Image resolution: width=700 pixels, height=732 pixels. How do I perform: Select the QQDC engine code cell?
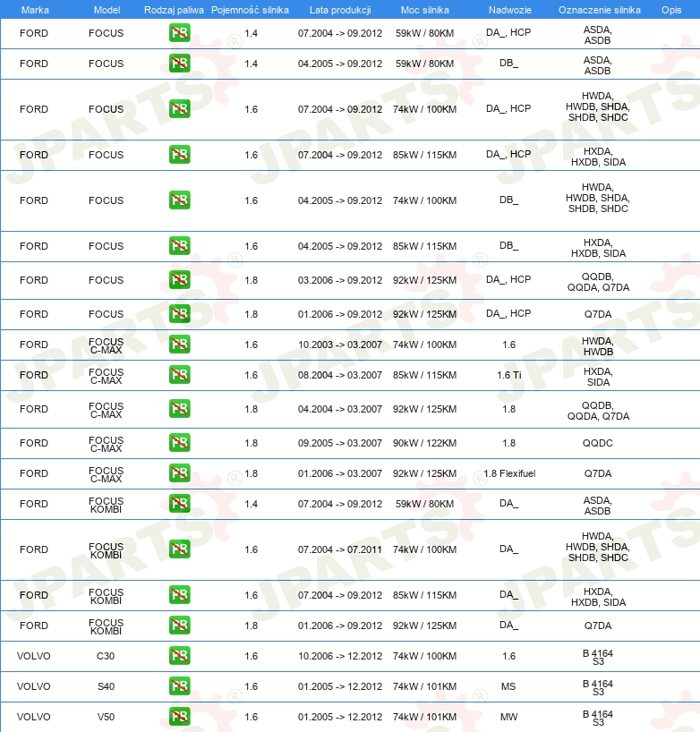tap(598, 443)
